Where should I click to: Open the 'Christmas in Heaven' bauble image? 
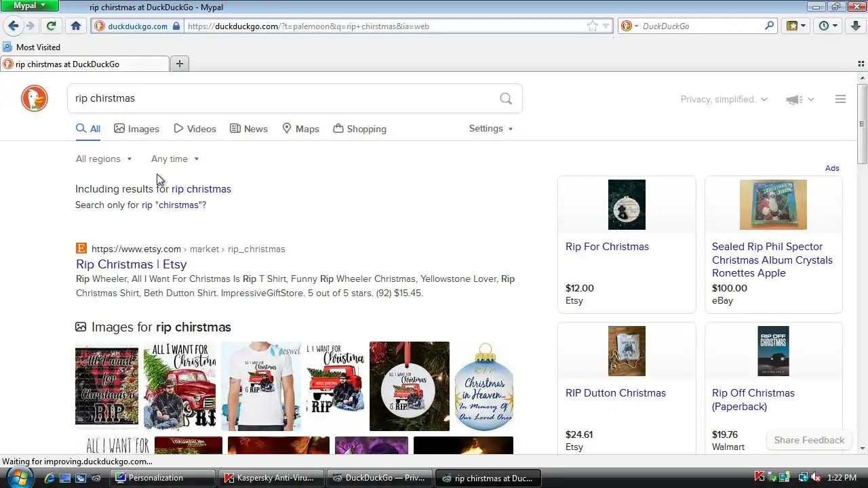[x=484, y=386]
